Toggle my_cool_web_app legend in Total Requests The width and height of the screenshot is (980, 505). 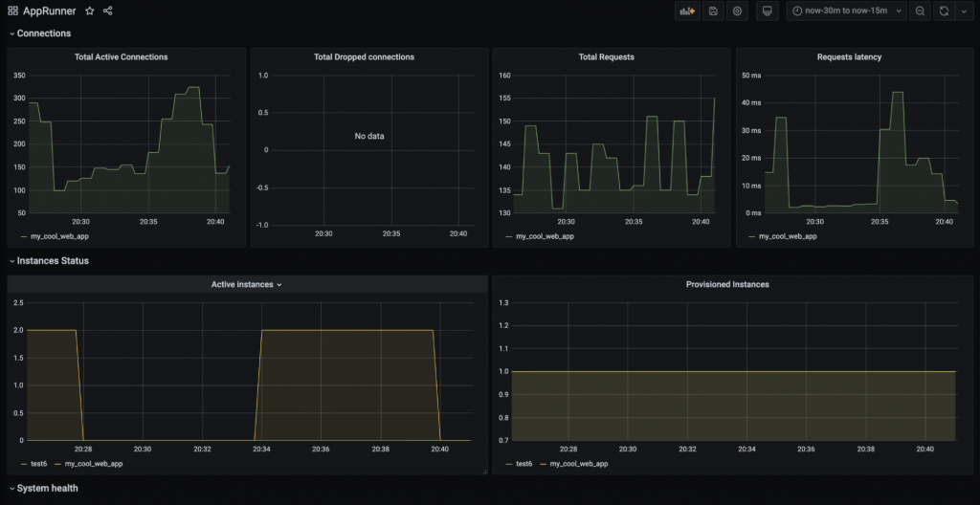pos(545,236)
